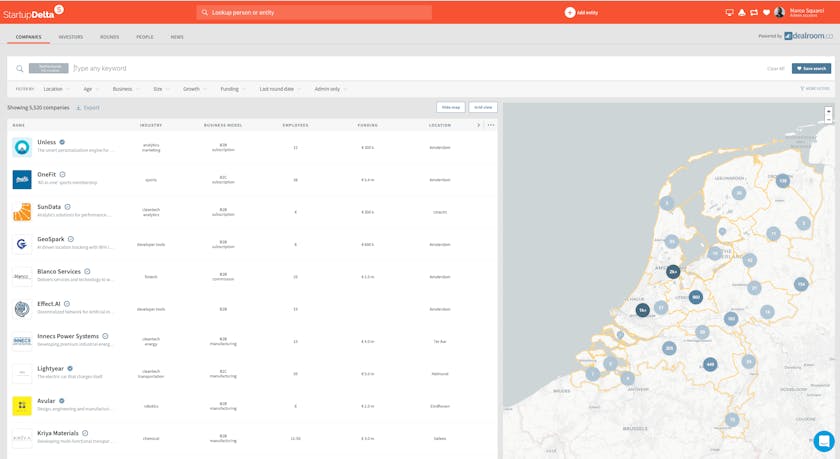Open the chat widget bubble
The height and width of the screenshot is (459, 840).
point(823,441)
